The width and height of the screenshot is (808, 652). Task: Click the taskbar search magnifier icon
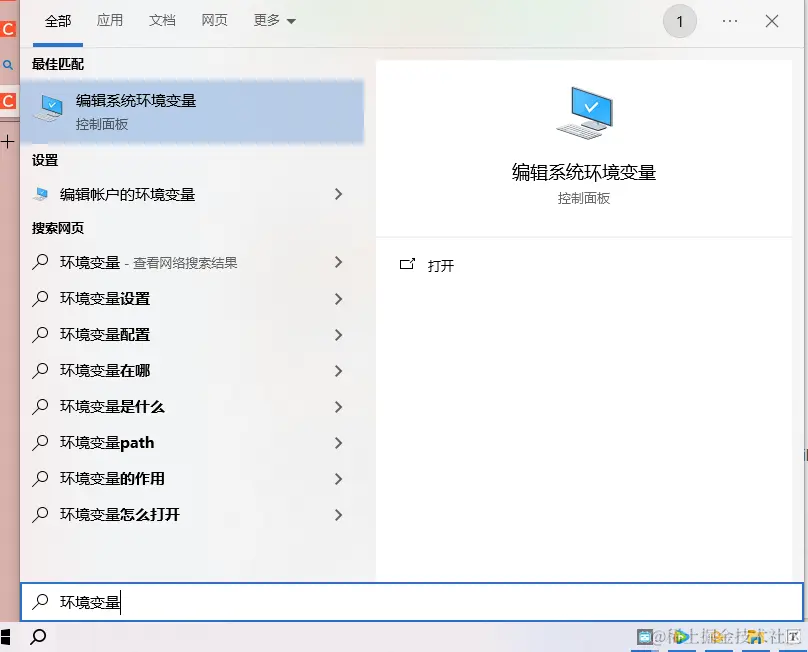click(38, 638)
